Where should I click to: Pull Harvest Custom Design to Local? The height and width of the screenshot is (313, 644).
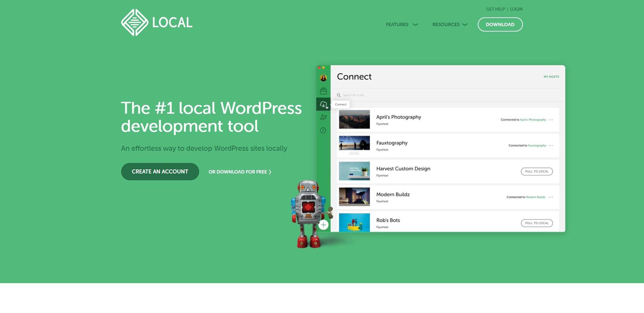click(537, 171)
